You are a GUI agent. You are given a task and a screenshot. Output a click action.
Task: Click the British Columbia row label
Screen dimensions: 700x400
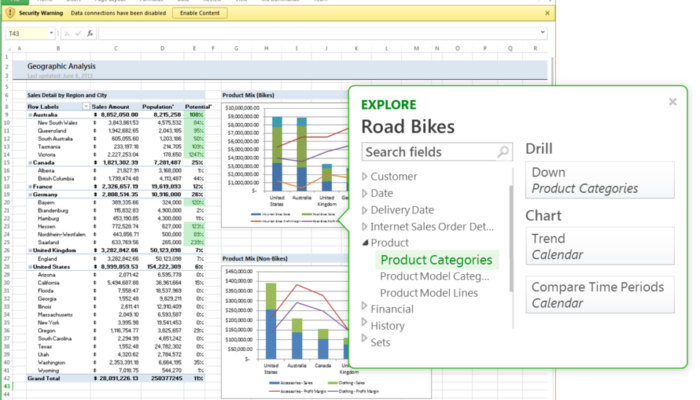click(x=56, y=179)
